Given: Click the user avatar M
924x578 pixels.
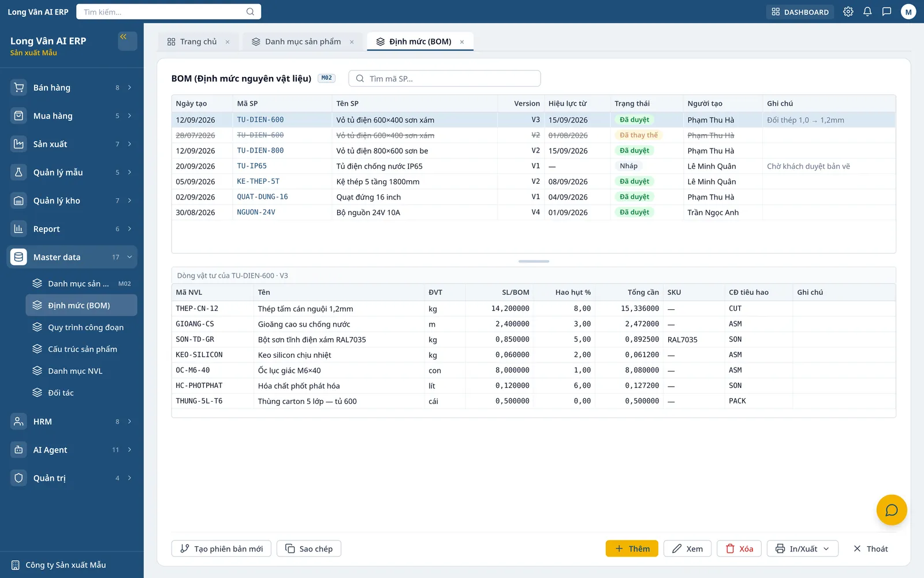Looking at the screenshot, I should click(908, 12).
